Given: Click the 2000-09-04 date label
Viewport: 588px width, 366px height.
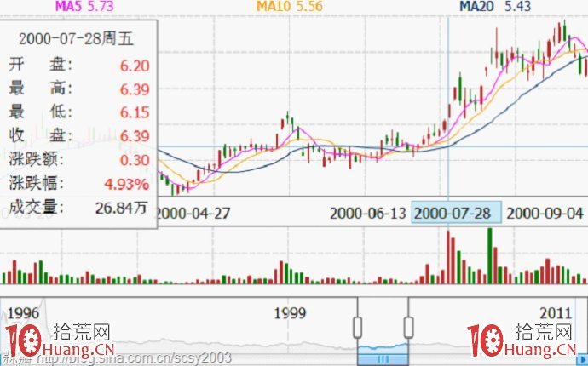Looking at the screenshot, I should 545,213.
